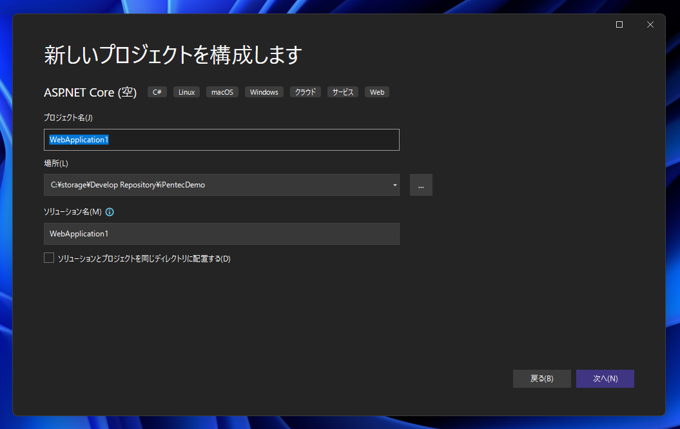This screenshot has width=680, height=429.
Task: Focus the project name field WebApplication1
Action: click(x=222, y=140)
